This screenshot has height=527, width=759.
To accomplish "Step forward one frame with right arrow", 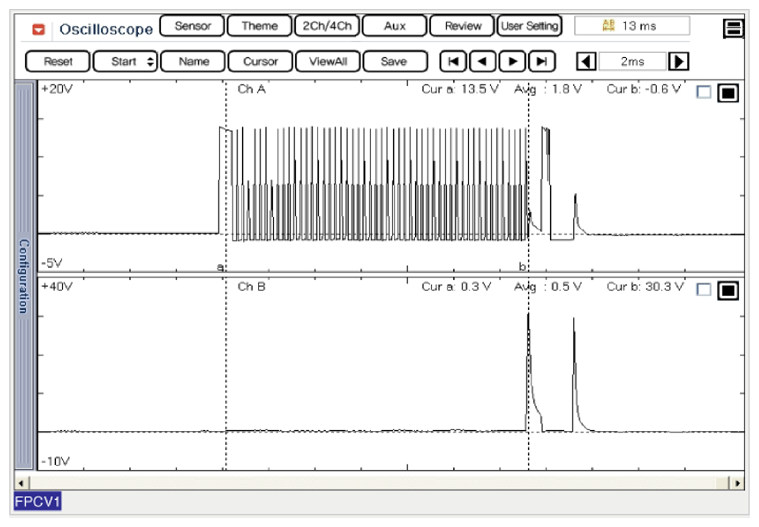I will pyautogui.click(x=512, y=62).
